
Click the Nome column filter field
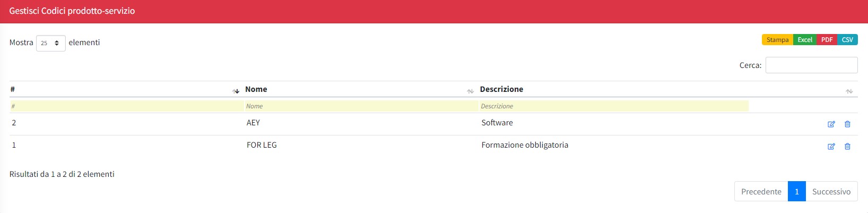point(361,106)
